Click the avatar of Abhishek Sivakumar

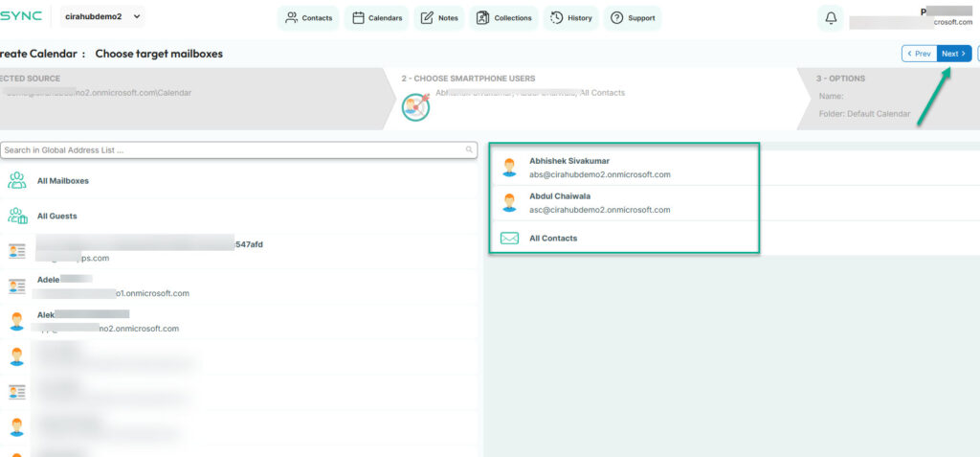(509, 168)
